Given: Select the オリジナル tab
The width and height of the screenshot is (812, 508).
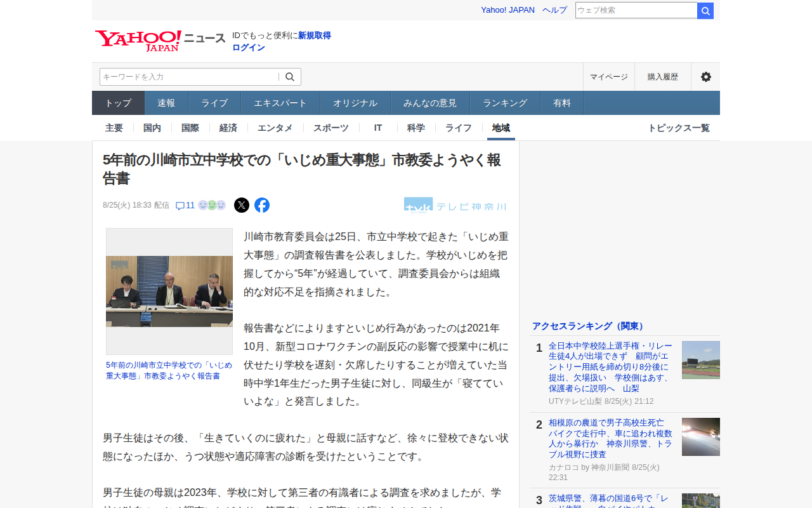Looking at the screenshot, I should coord(355,103).
